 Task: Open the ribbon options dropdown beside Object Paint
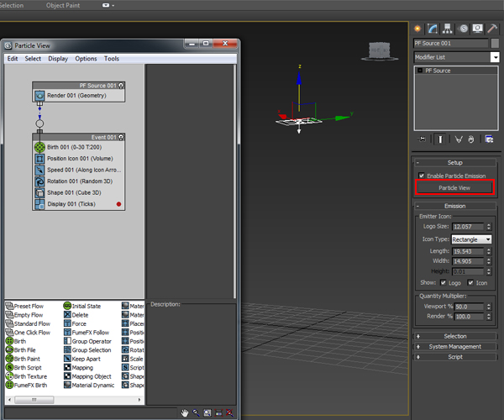(108, 6)
